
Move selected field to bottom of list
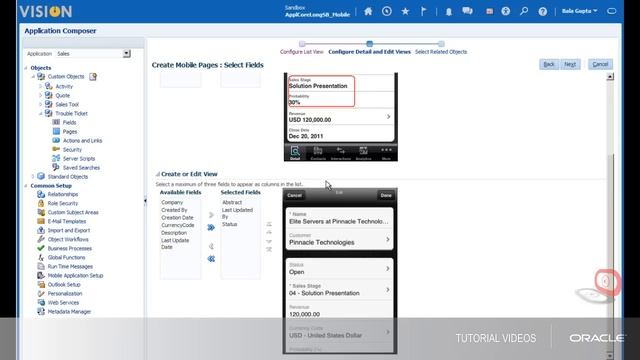point(269,249)
